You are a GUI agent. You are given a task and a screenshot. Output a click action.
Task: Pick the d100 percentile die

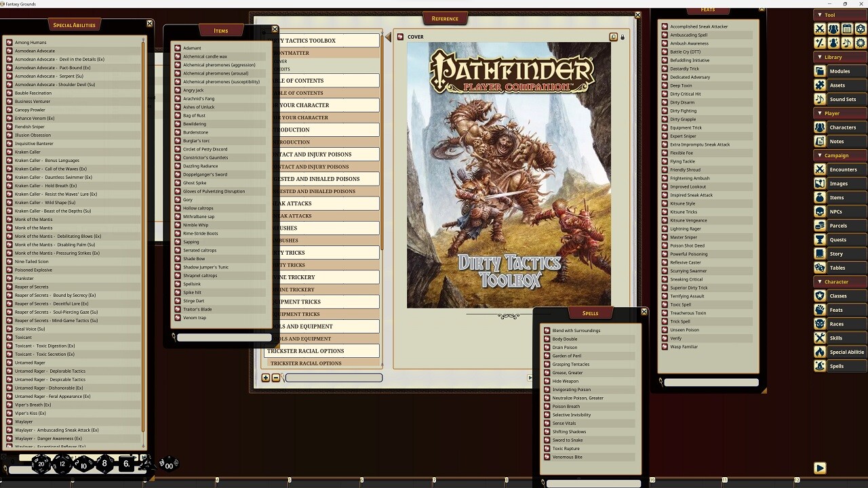[x=168, y=464]
